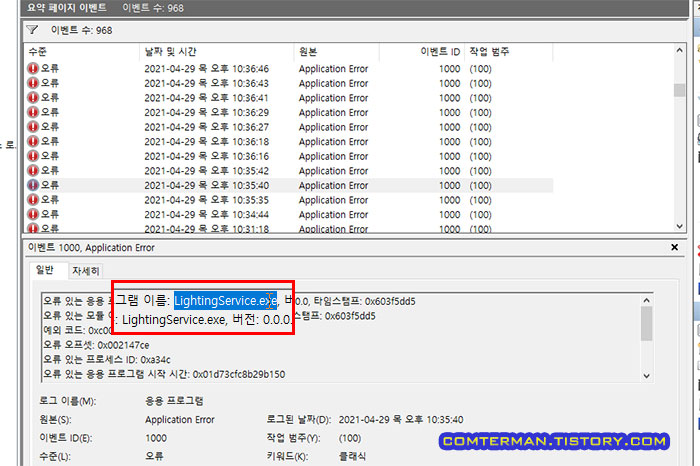Click 이벤트 ID(E) value 1000
The height and width of the screenshot is (466, 700).
tap(156, 438)
